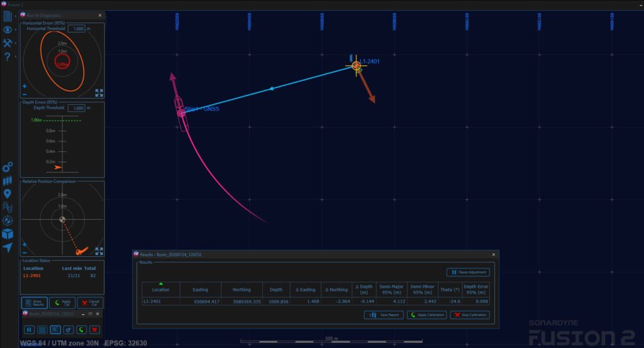Select the circular target icon in the sidebar

pos(8,220)
